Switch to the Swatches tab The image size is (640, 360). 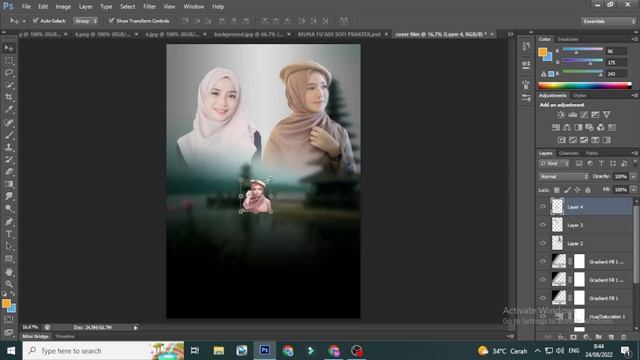tap(568, 39)
